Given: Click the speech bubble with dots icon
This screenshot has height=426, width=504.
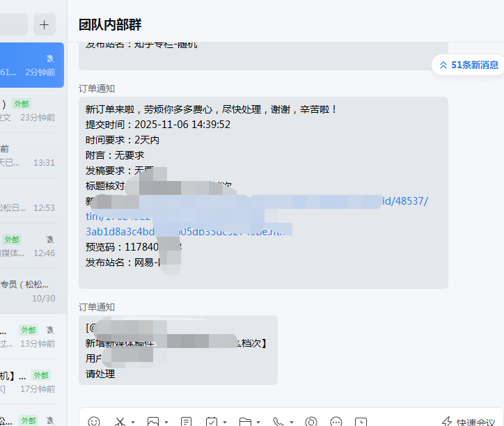Looking at the screenshot, I should pos(336,422).
